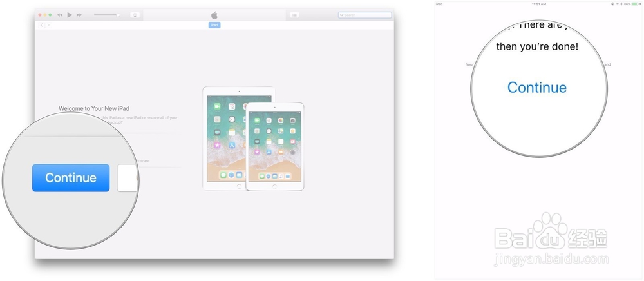Click the rewind button in iTunes
Viewport: 644px width, 281px height.
pyautogui.click(x=60, y=15)
